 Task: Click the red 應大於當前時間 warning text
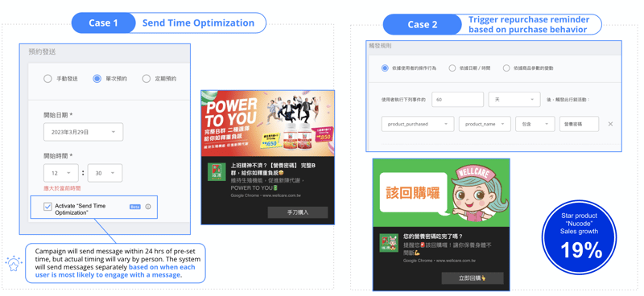pos(62,188)
